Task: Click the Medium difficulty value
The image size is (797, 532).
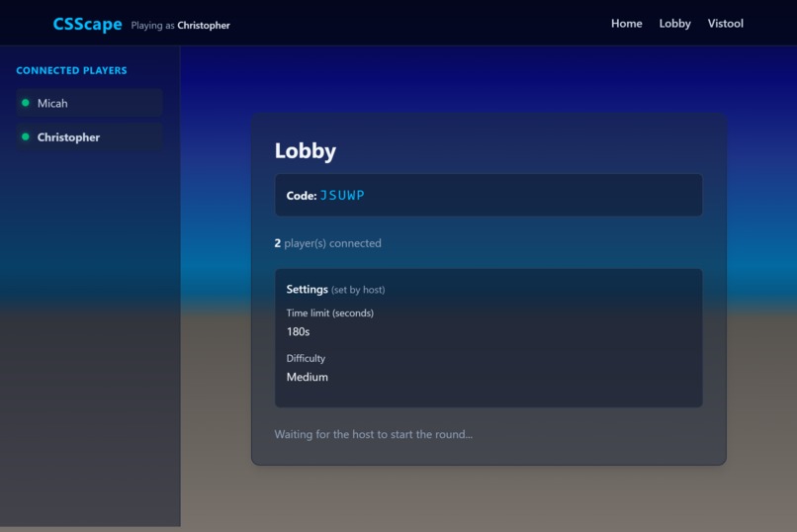Action: click(x=307, y=377)
